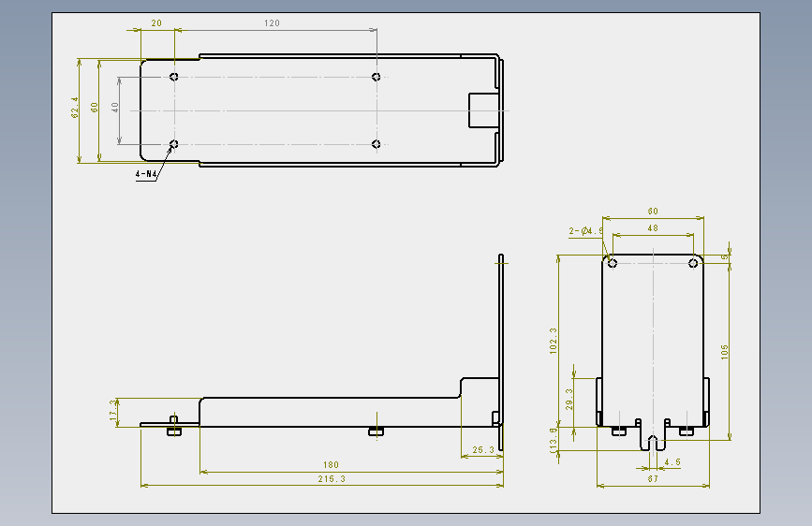Select the 4-N4 hole callout label
Viewport: 812px width, 526px height.
coord(145,174)
